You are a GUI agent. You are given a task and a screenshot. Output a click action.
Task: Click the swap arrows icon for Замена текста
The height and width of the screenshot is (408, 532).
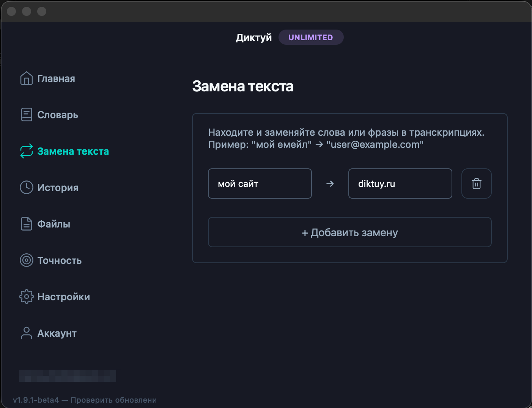point(26,151)
